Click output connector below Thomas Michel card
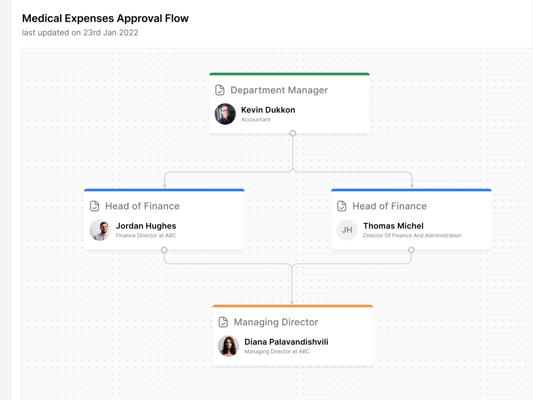 pos(411,250)
